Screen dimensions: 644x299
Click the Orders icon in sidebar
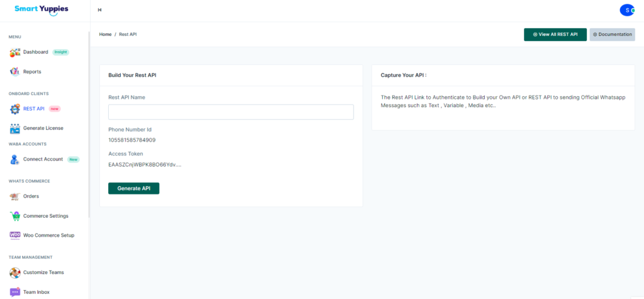point(15,196)
